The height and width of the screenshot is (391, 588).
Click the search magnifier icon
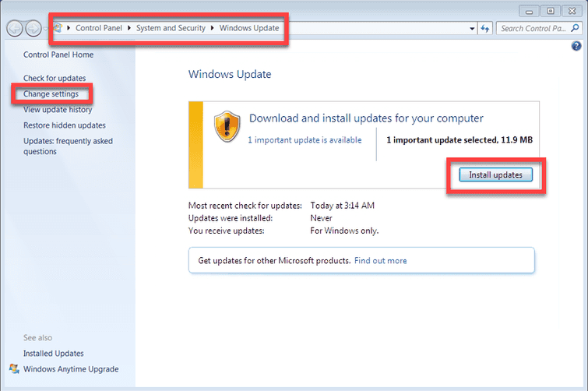[575, 28]
